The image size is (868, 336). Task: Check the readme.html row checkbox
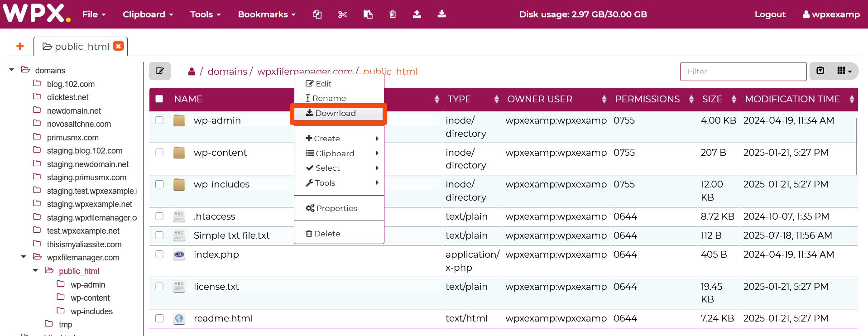tap(159, 318)
